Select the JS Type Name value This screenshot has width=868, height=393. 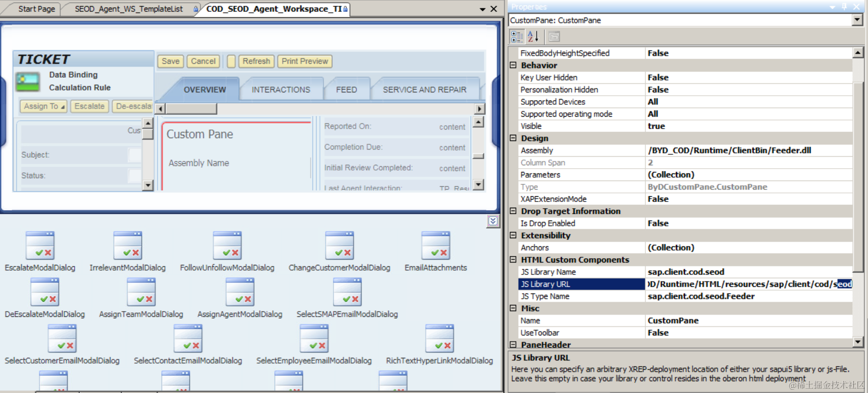749,296
